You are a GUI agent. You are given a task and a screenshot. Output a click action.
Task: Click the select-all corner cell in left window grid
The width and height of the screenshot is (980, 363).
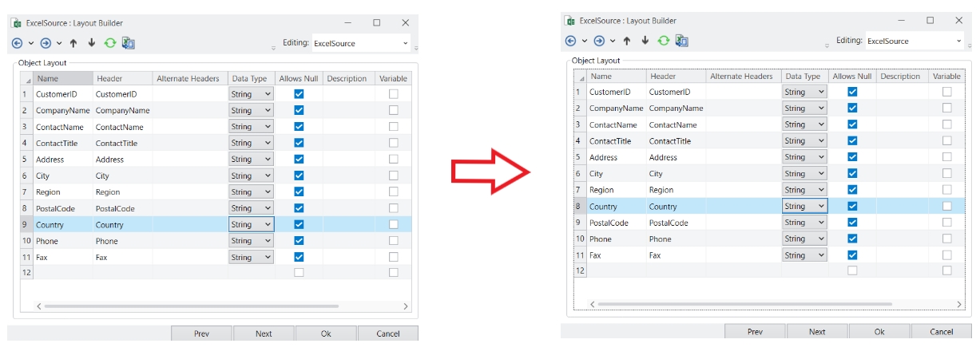click(x=26, y=79)
